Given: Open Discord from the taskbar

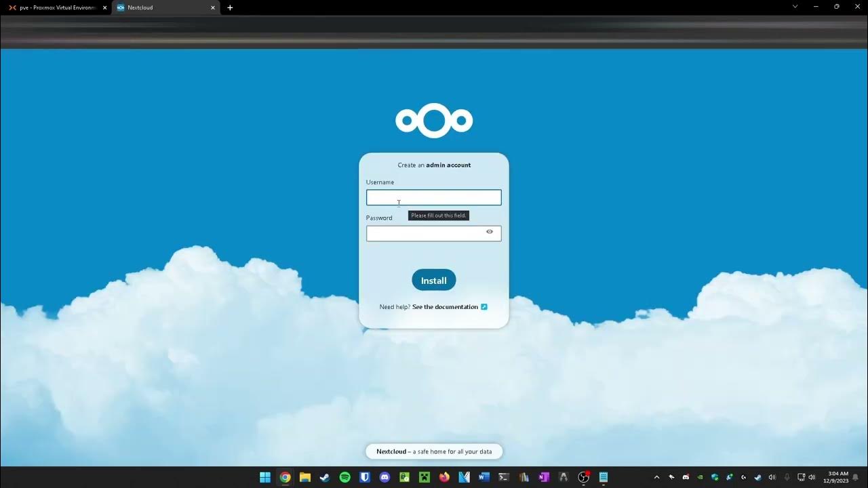Looking at the screenshot, I should coord(384,477).
